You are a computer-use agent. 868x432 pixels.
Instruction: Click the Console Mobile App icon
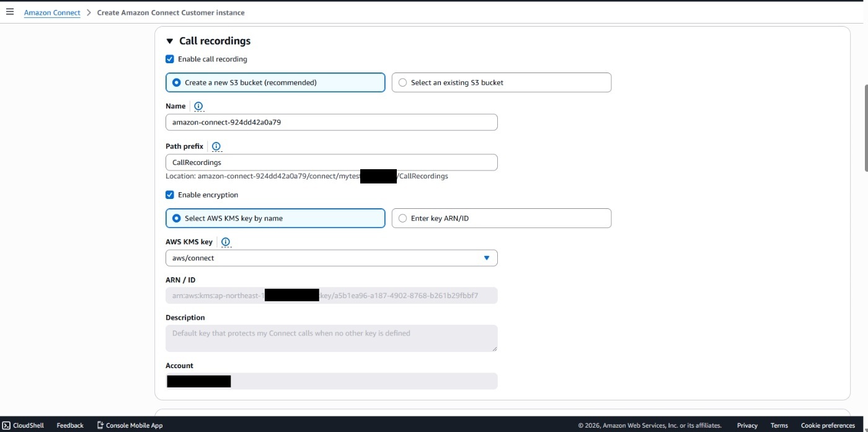click(100, 425)
